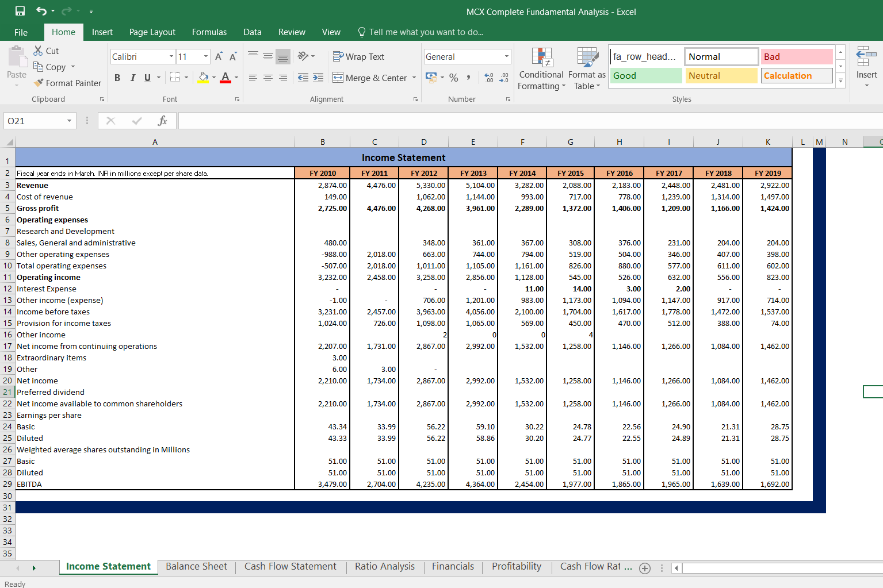
Task: Toggle Middle Align vertical alignment
Action: point(268,56)
